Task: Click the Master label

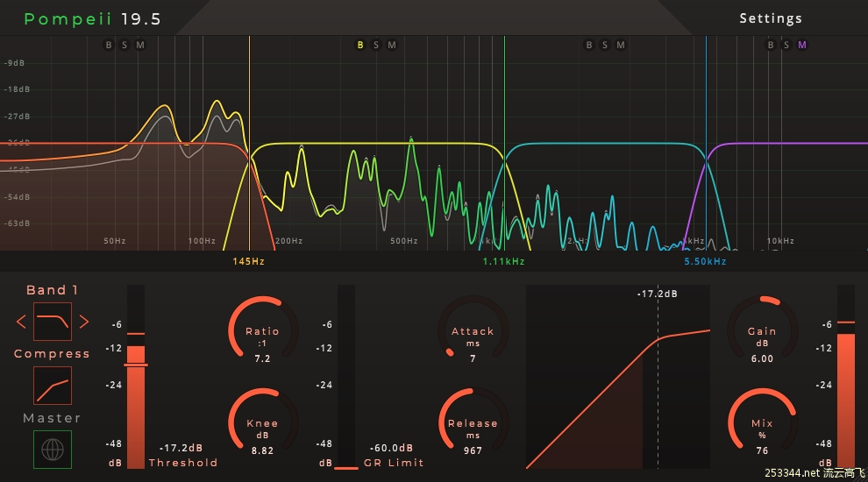Action: point(52,418)
